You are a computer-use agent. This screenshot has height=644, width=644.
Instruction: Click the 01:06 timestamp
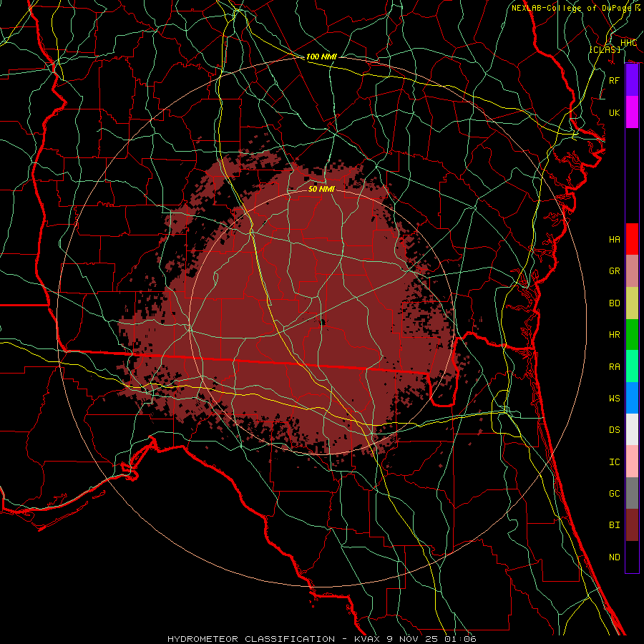coord(459,639)
